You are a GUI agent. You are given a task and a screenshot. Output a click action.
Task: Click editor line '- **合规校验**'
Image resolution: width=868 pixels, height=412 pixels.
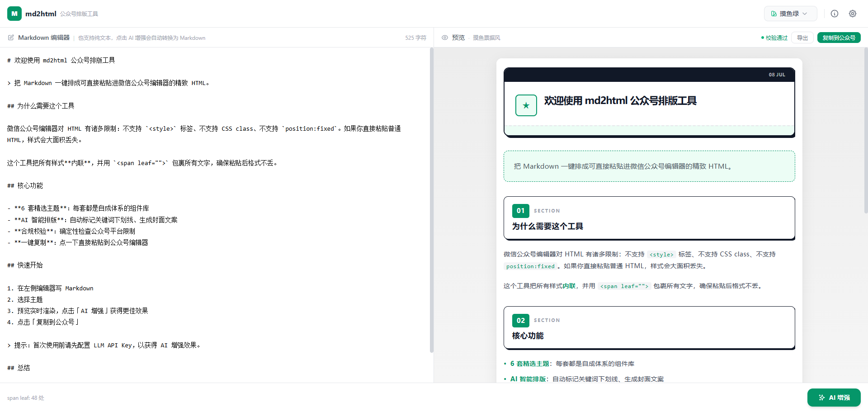click(71, 231)
